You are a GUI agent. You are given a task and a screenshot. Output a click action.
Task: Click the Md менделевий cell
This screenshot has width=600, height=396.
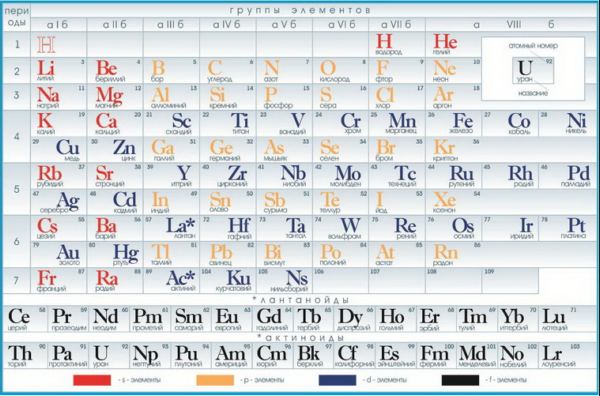coord(477,356)
